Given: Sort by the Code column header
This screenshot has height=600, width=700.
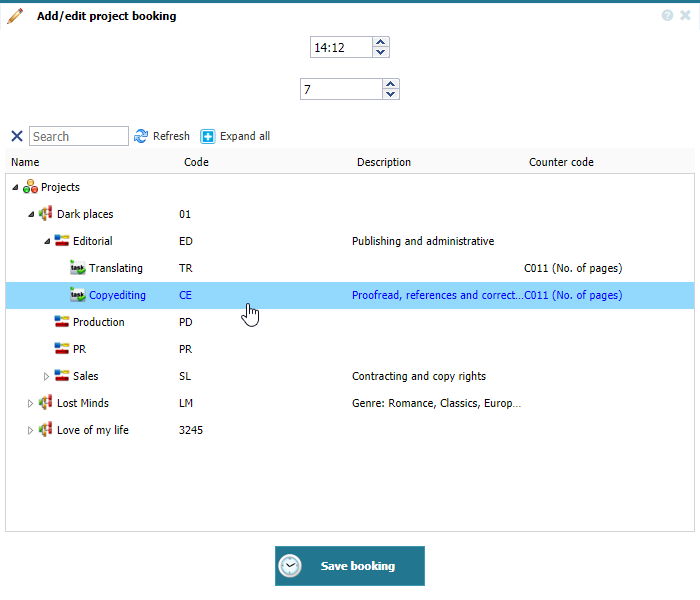Looking at the screenshot, I should click(196, 162).
